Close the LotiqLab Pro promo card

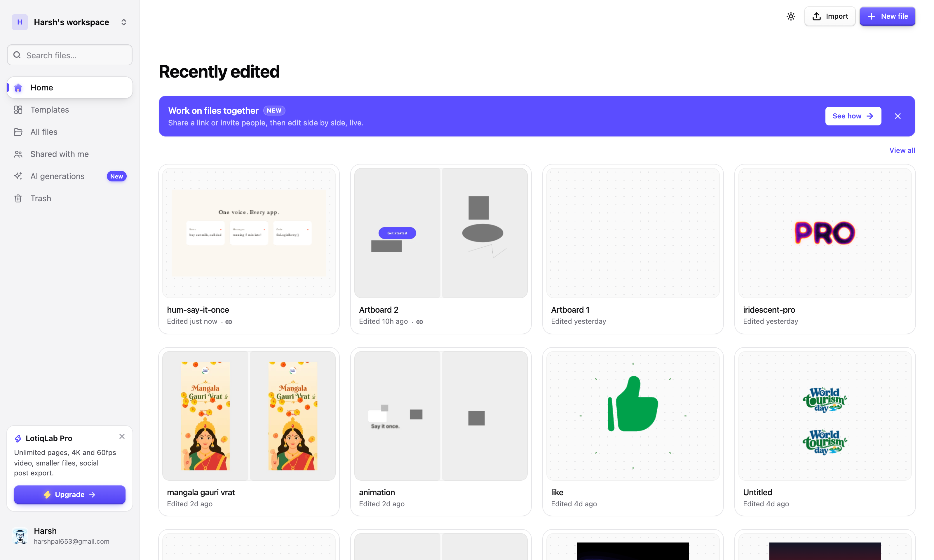pyautogui.click(x=122, y=436)
